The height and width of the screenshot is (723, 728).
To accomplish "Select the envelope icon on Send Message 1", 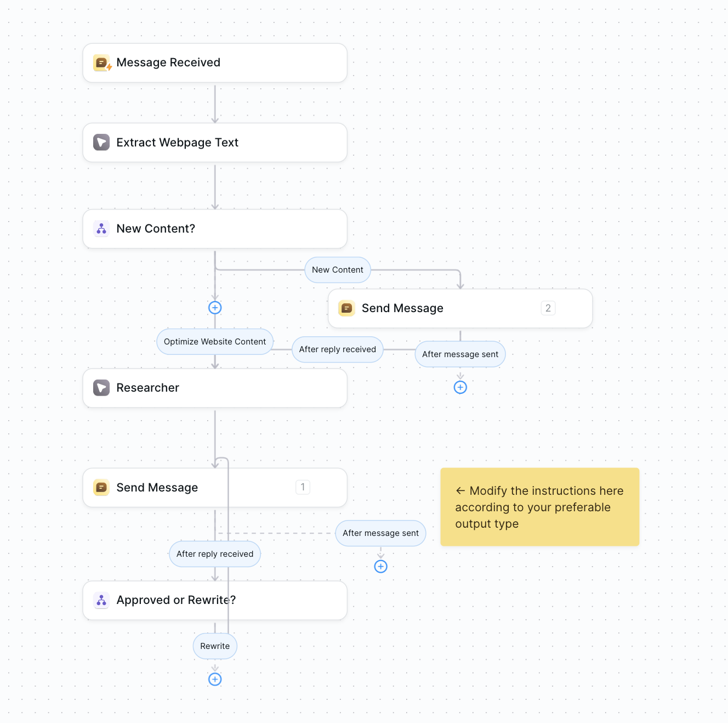I will [x=101, y=487].
